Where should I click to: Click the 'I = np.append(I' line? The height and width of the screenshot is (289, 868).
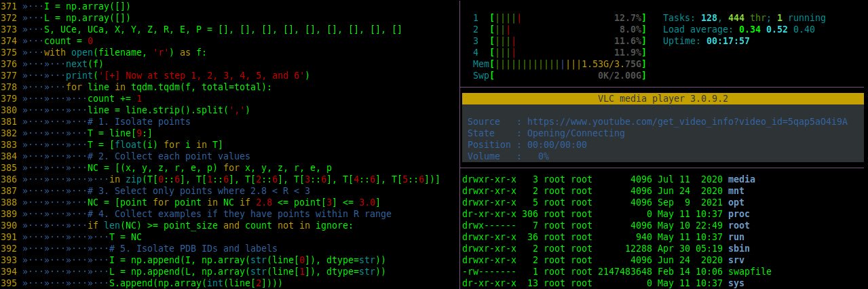coord(248,260)
